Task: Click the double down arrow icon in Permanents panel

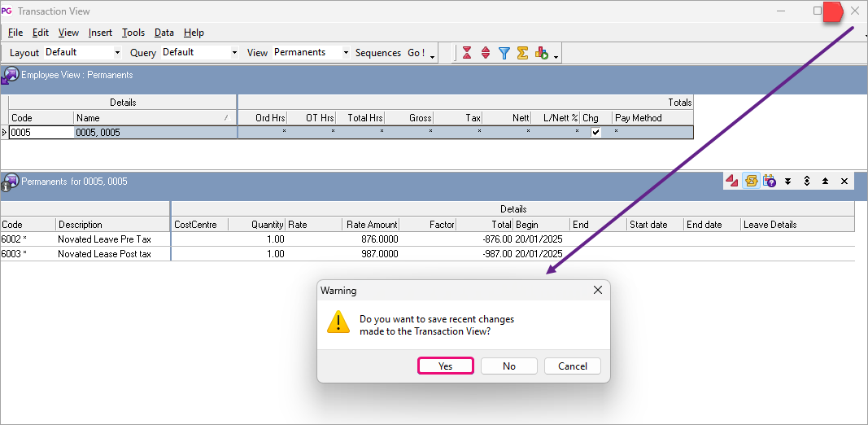Action: point(787,181)
